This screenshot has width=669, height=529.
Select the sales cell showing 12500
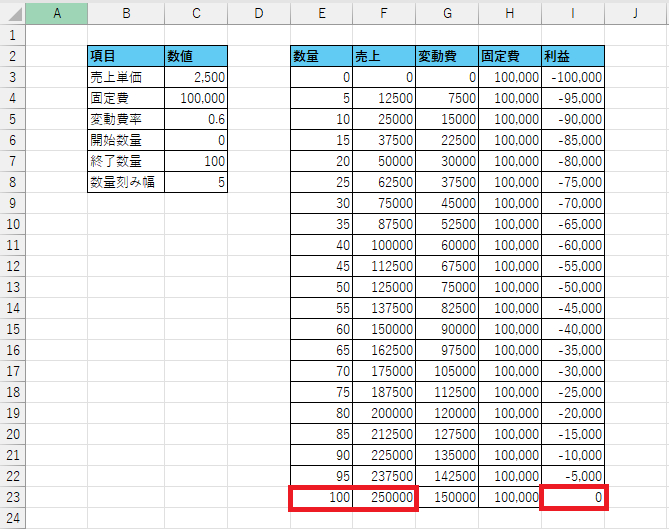[x=384, y=98]
